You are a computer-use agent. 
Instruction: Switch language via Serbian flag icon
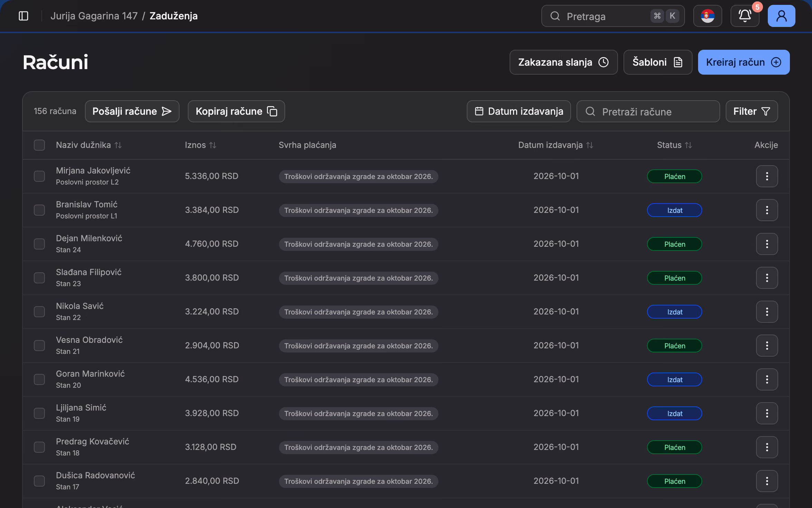pyautogui.click(x=707, y=16)
